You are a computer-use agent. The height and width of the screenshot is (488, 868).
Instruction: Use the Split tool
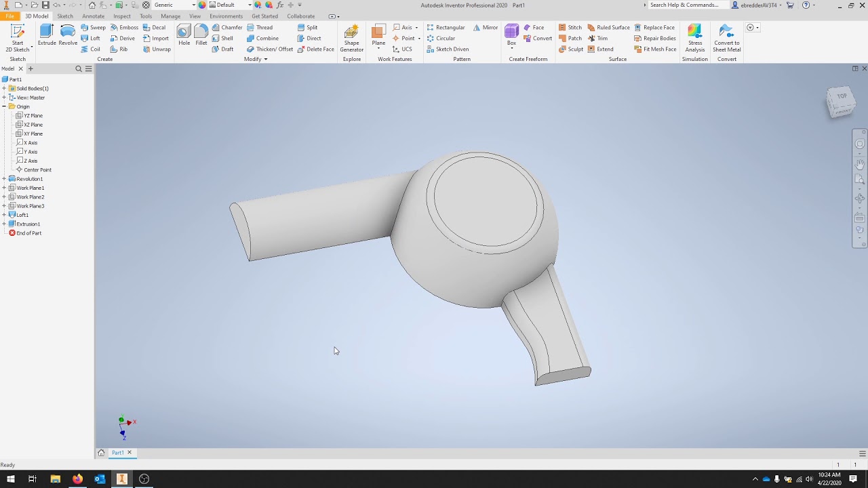tap(307, 28)
